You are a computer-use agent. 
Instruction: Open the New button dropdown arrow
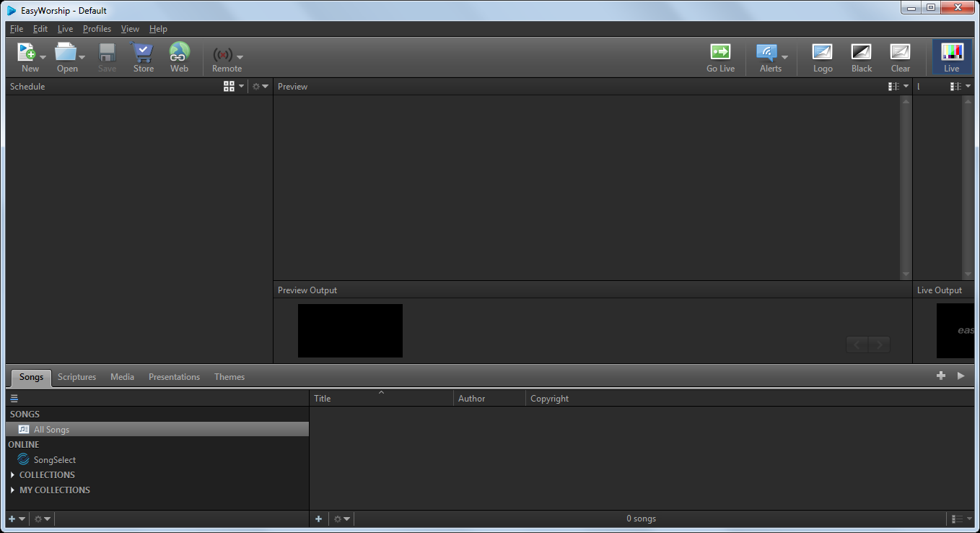43,56
